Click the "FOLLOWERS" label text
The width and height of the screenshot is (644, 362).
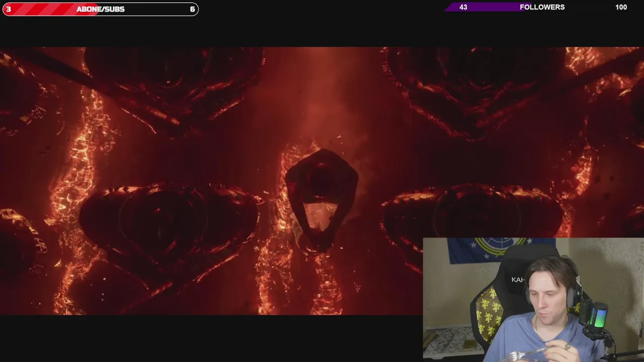[x=542, y=7]
